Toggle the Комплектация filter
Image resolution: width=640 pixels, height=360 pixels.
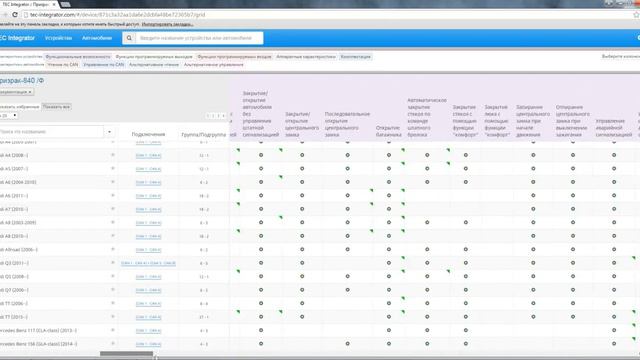click(x=356, y=57)
